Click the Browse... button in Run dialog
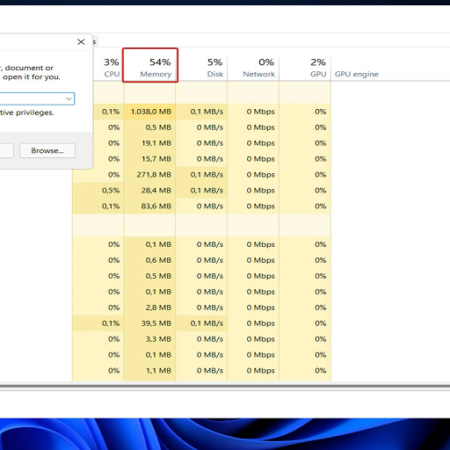This screenshot has height=450, width=450. click(x=47, y=151)
